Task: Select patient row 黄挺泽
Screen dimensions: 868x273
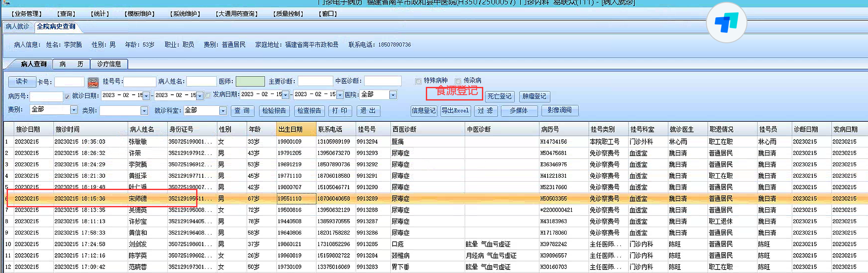Action: click(436, 176)
